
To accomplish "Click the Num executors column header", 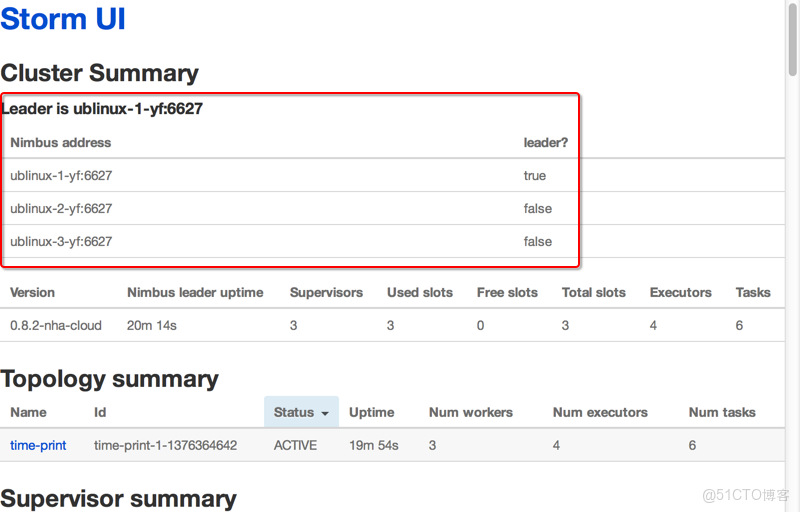I will tap(600, 412).
